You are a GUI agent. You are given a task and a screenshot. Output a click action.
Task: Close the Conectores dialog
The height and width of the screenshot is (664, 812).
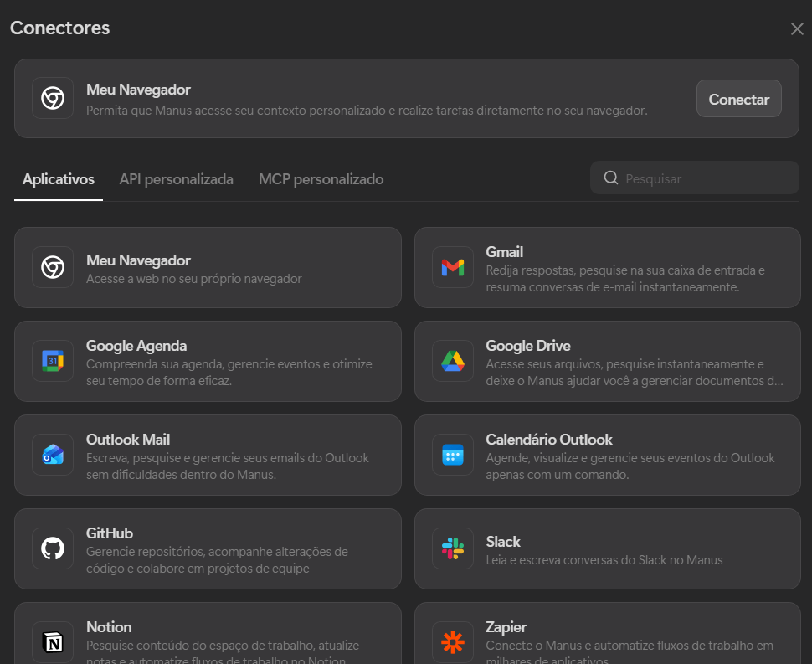point(797,29)
